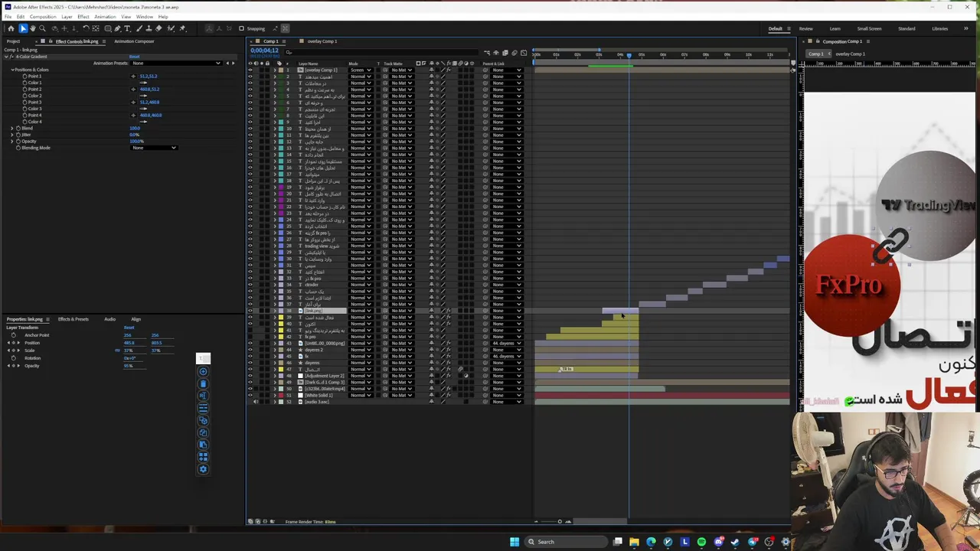Switch to the overlay Comp 1 timeline tab
This screenshot has height=551, width=980.
[322, 41]
